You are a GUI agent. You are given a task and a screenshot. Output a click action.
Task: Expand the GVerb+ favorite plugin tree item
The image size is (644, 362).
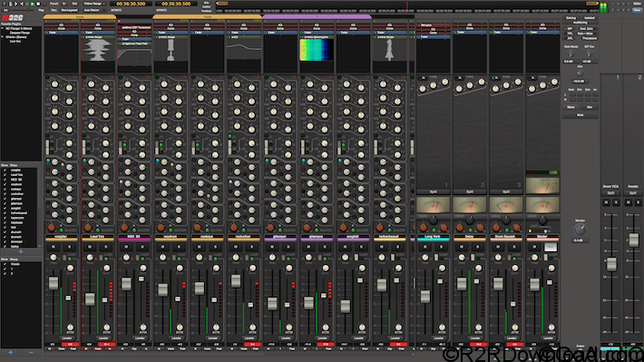3,37
